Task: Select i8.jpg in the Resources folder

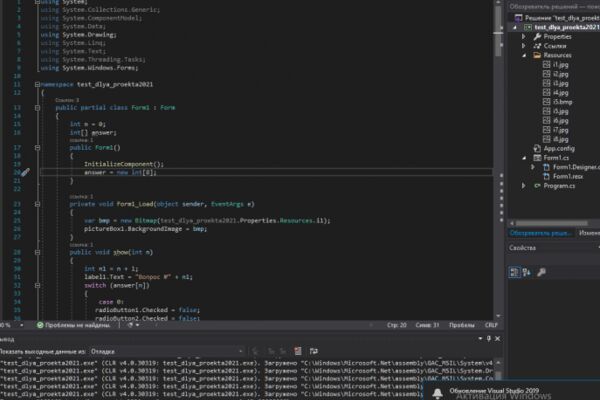Action: [561, 139]
